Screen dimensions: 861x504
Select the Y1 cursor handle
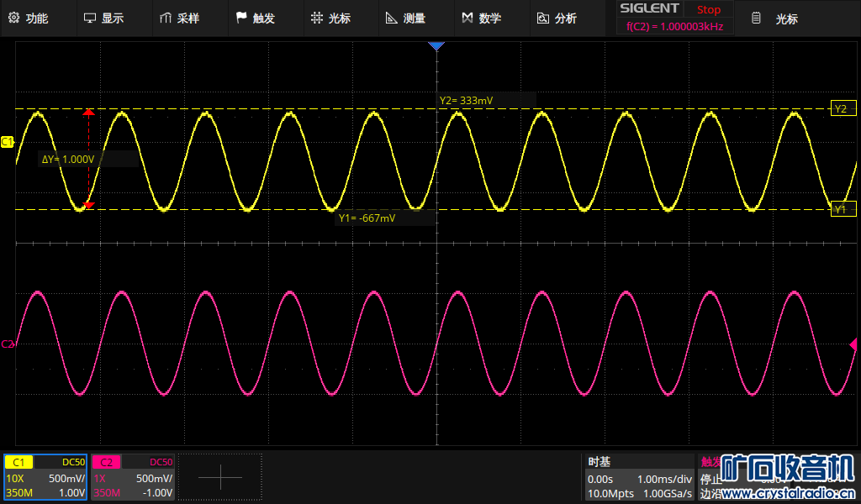tap(841, 209)
